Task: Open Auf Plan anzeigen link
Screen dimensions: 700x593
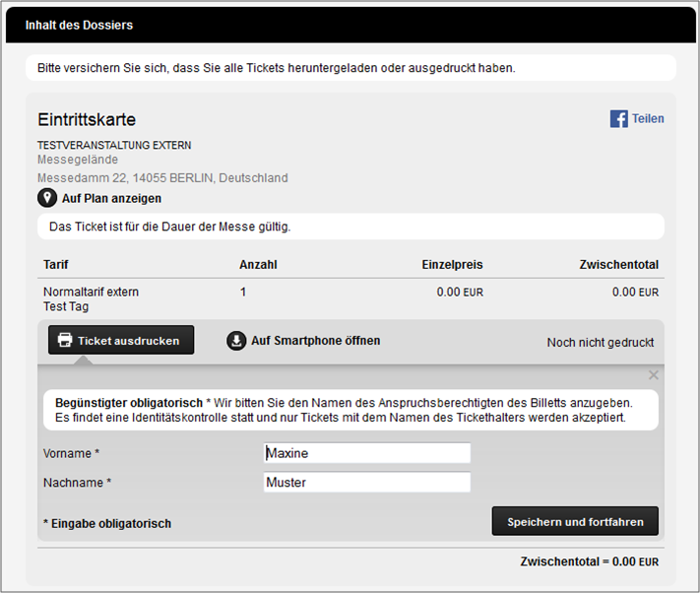Action: 111,198
